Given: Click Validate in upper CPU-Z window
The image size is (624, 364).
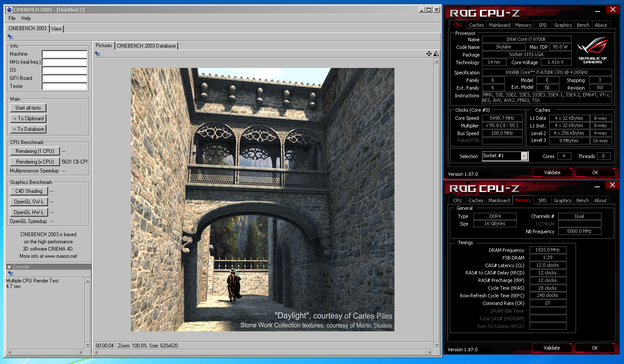Looking at the screenshot, I should 552,172.
